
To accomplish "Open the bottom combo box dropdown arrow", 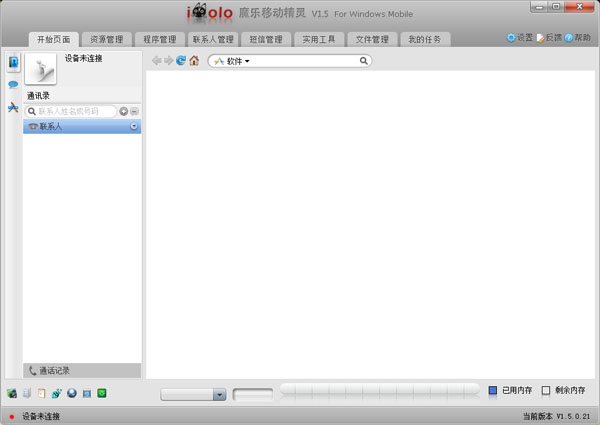I will coord(220,394).
